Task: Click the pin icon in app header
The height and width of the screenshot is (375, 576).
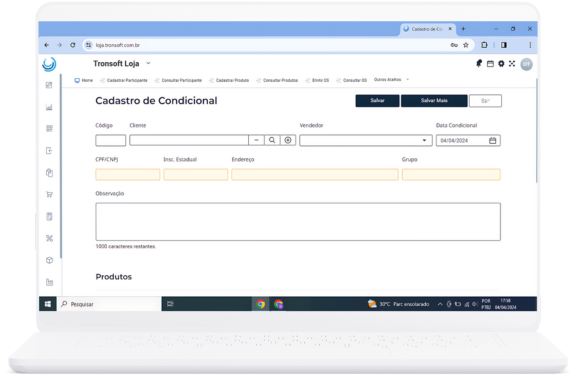Action: 479,64
